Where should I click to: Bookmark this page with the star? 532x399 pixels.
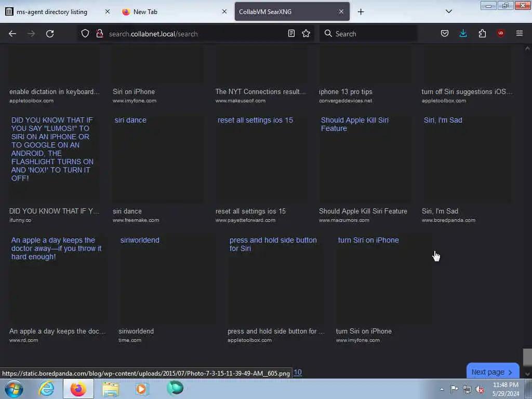coord(306,33)
